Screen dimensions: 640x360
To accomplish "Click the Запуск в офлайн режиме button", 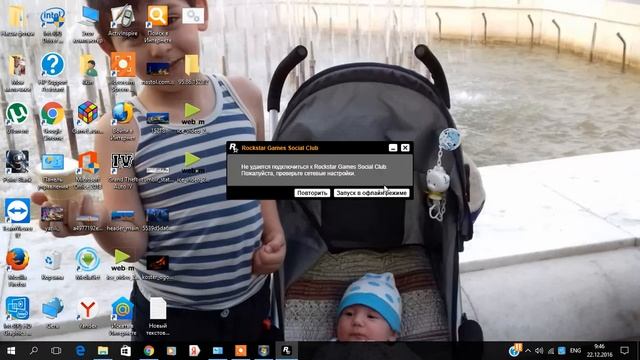I will [371, 193].
